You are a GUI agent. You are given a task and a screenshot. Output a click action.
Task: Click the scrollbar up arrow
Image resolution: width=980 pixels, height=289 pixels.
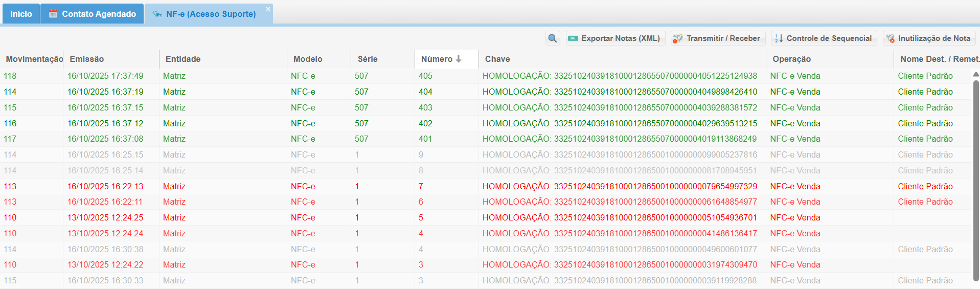coord(975,74)
